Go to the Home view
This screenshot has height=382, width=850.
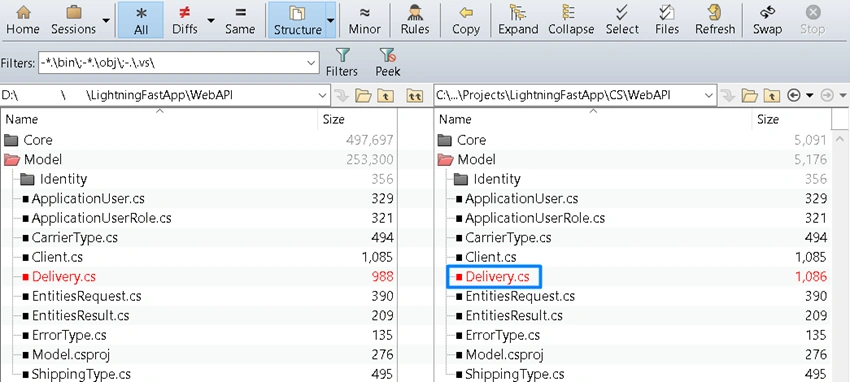(23, 20)
